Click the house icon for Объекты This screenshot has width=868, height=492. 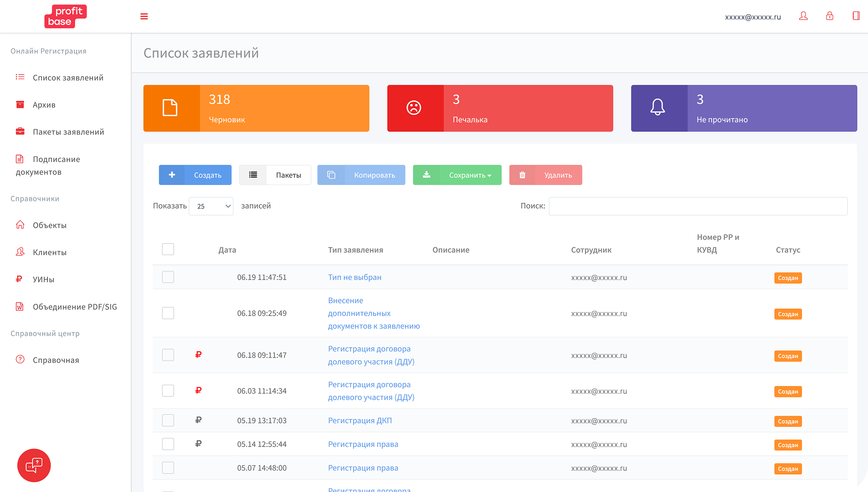[20, 225]
